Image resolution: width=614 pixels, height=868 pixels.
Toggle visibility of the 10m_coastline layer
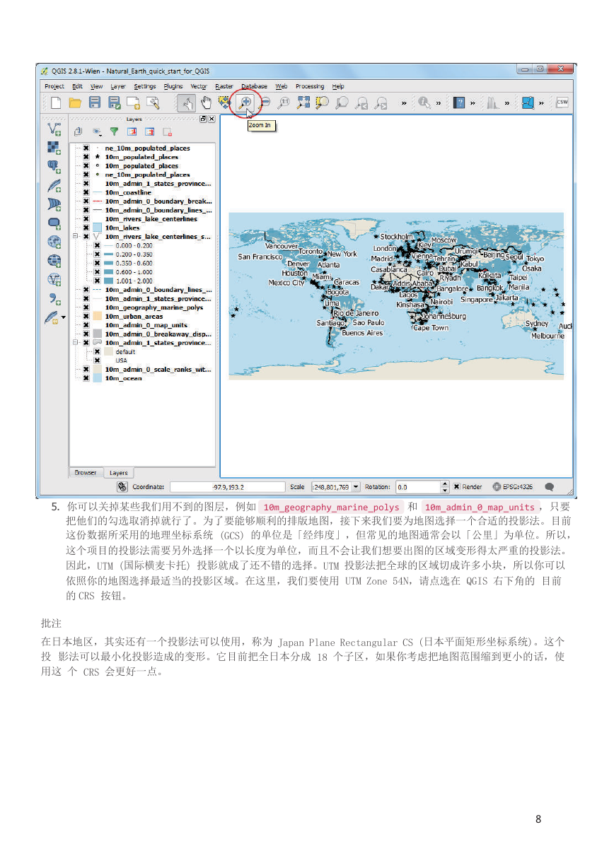coord(86,192)
